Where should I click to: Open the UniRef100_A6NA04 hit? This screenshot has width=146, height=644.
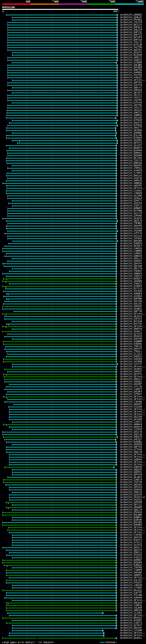(131, 424)
